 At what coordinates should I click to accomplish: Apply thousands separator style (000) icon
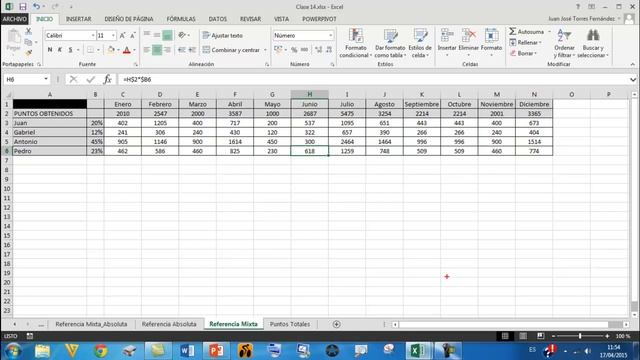click(x=304, y=49)
